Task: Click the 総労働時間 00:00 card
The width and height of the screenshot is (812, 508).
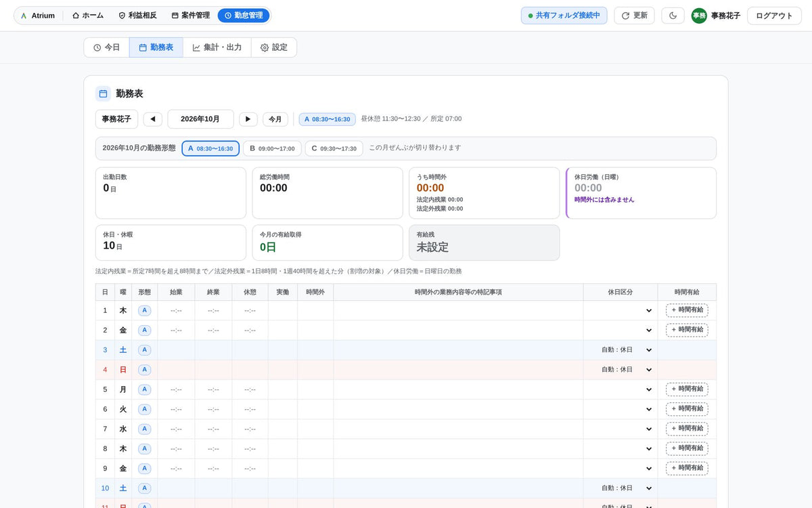Action: [x=328, y=193]
